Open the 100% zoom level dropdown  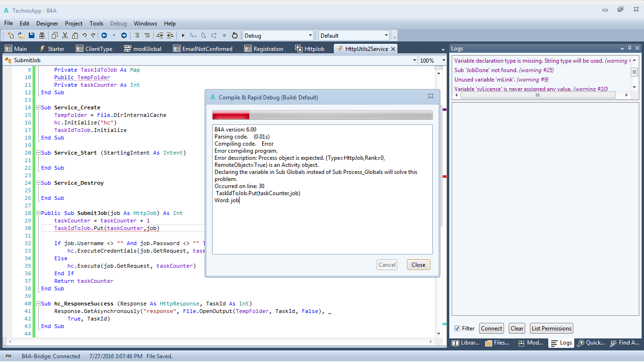pyautogui.click(x=444, y=60)
